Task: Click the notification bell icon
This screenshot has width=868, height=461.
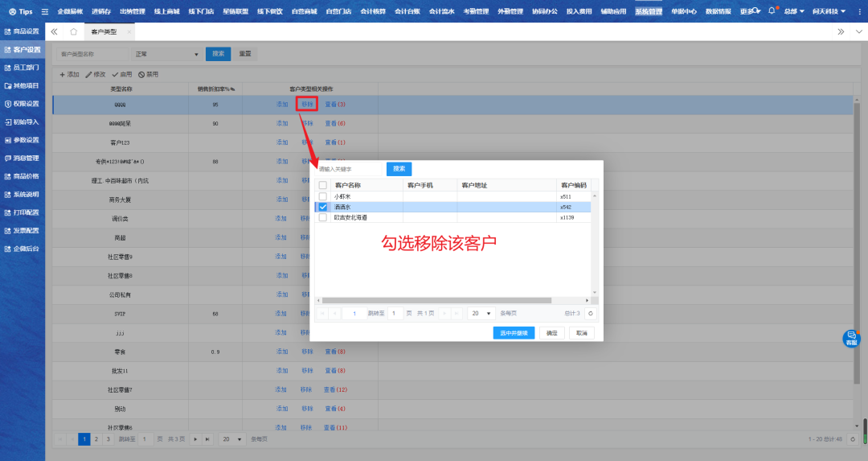Action: click(x=772, y=11)
